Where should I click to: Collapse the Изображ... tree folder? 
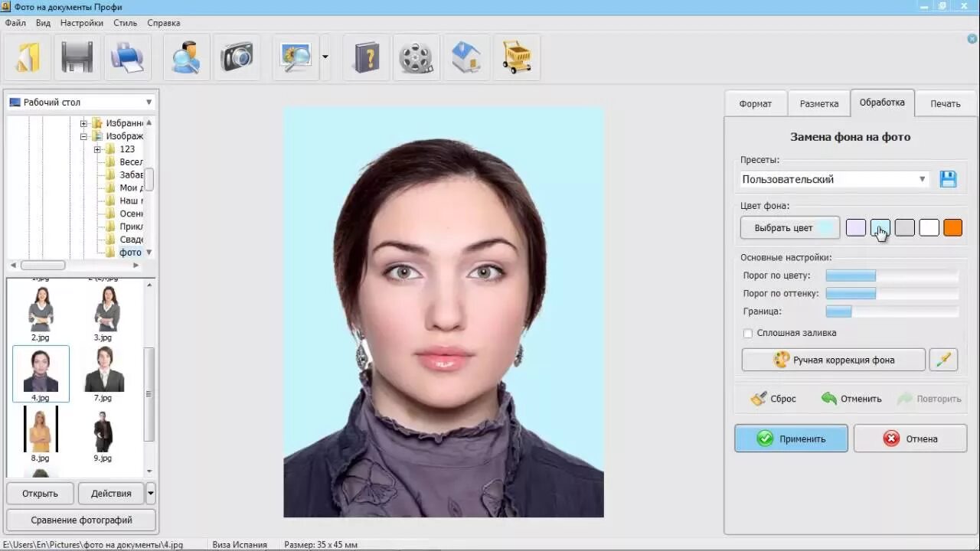coord(84,136)
